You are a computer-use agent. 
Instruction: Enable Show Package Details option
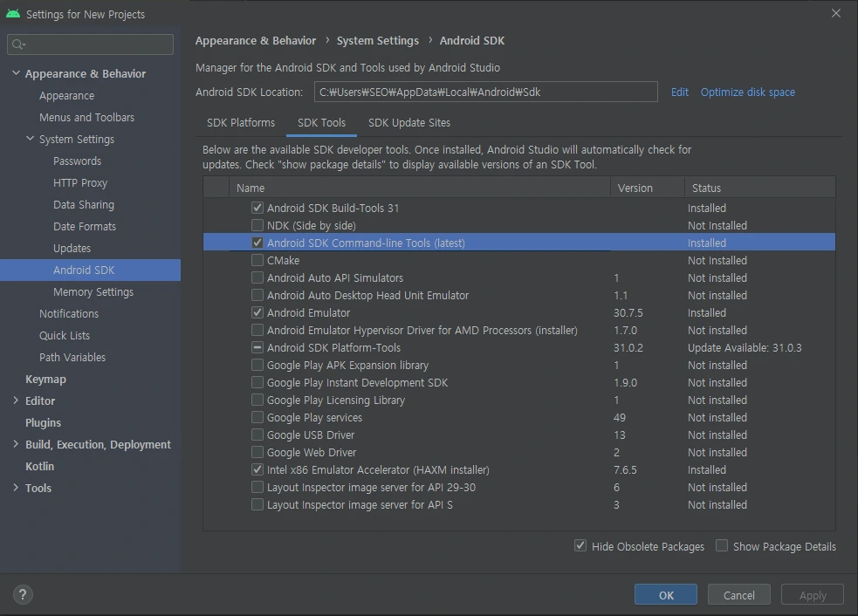[x=722, y=546]
